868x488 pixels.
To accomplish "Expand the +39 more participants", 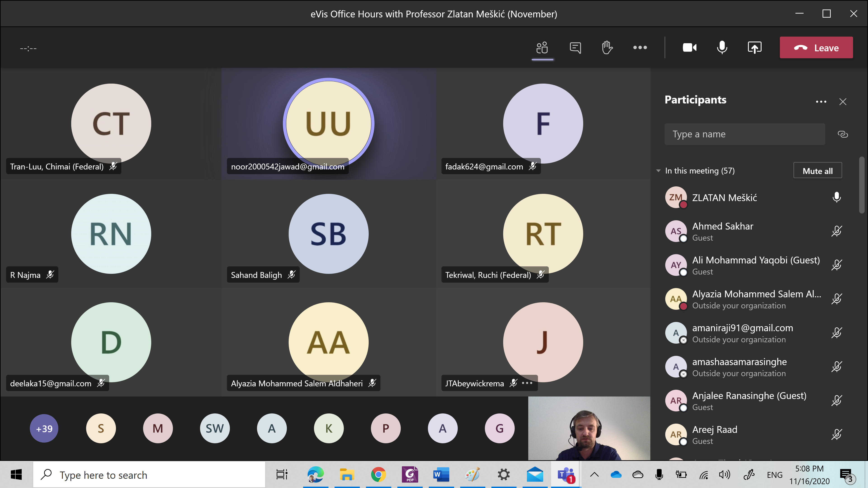I will coord(45,428).
